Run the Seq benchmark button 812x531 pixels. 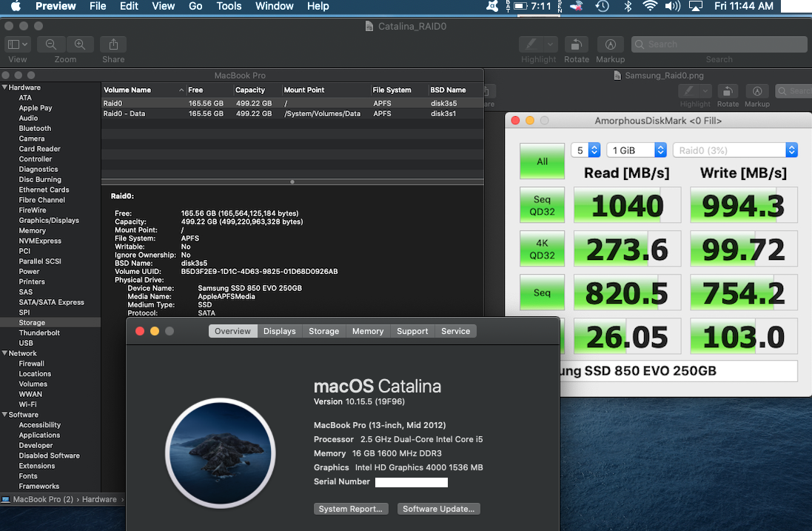[x=542, y=293]
